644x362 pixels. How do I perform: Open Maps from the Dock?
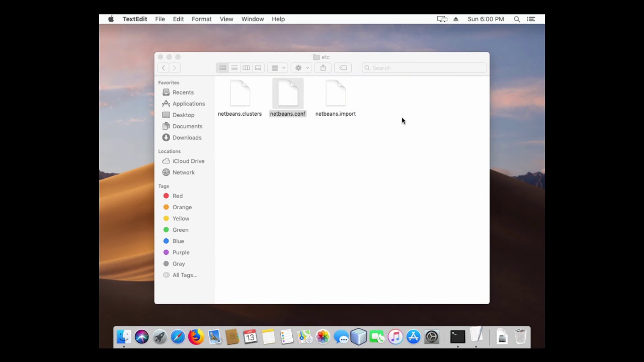pyautogui.click(x=304, y=337)
